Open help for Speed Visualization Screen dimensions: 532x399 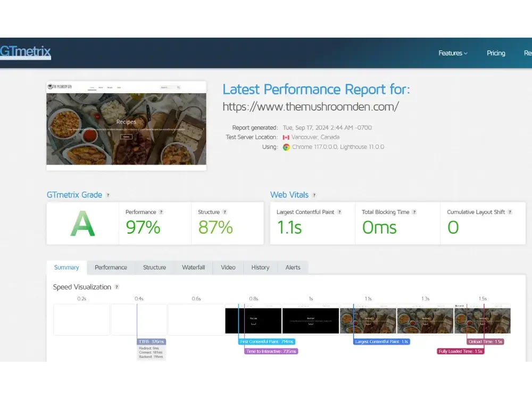[x=117, y=287]
